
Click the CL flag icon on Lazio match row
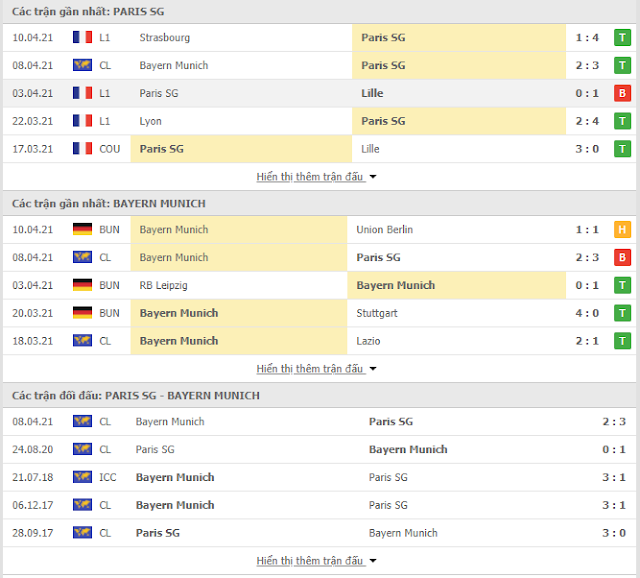82,340
